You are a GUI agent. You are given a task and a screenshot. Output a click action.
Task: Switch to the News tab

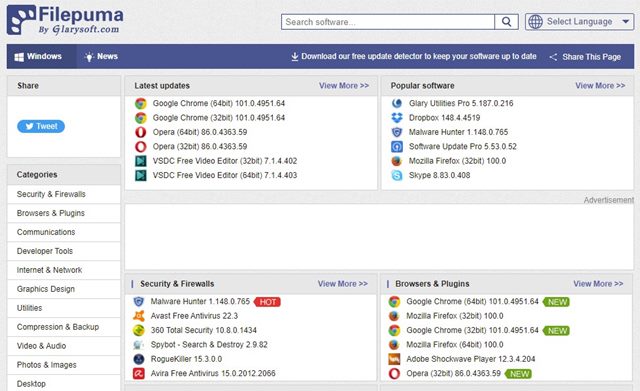click(101, 57)
